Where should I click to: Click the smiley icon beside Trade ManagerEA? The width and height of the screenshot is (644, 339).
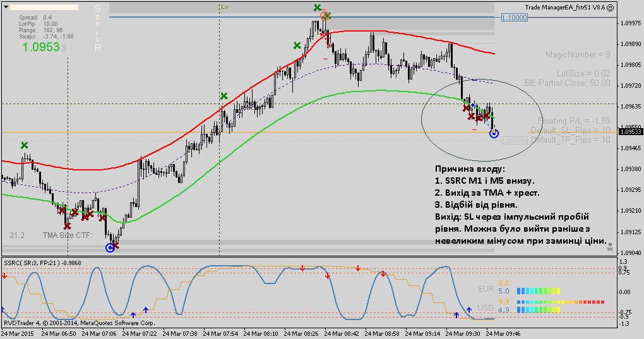tap(611, 8)
